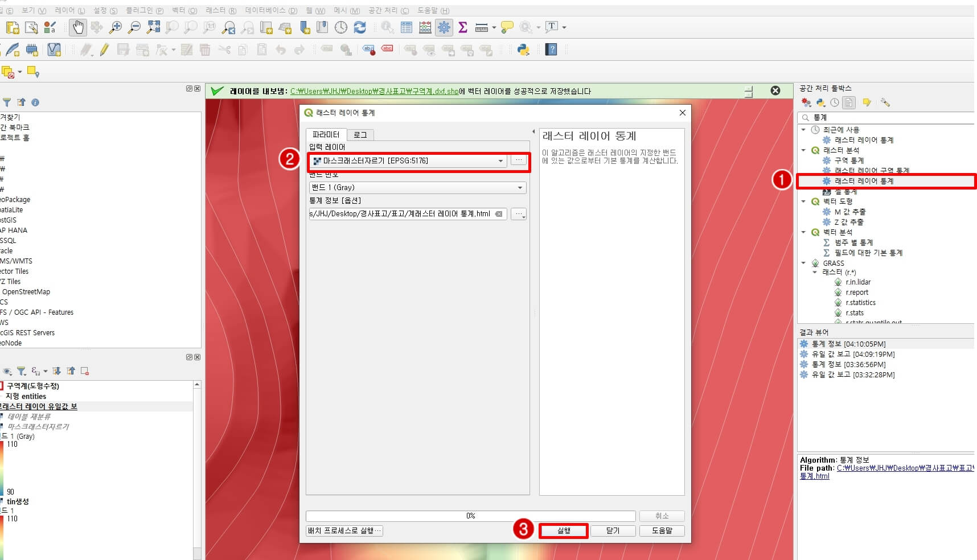
Task: Open the attribute table toolbar icon
Action: pos(407,27)
